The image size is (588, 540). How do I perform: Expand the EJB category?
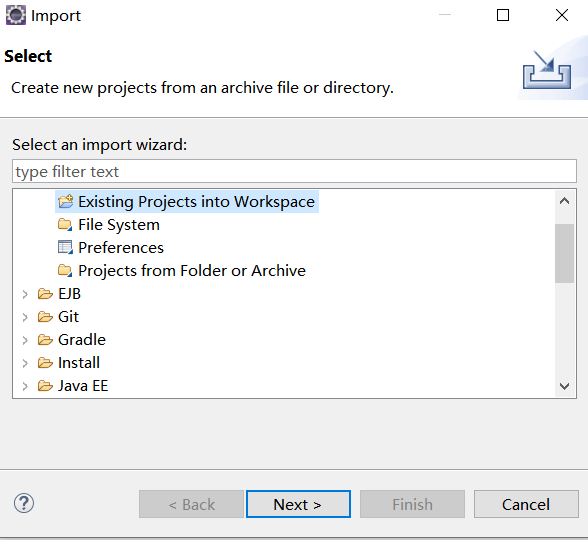tap(25, 294)
